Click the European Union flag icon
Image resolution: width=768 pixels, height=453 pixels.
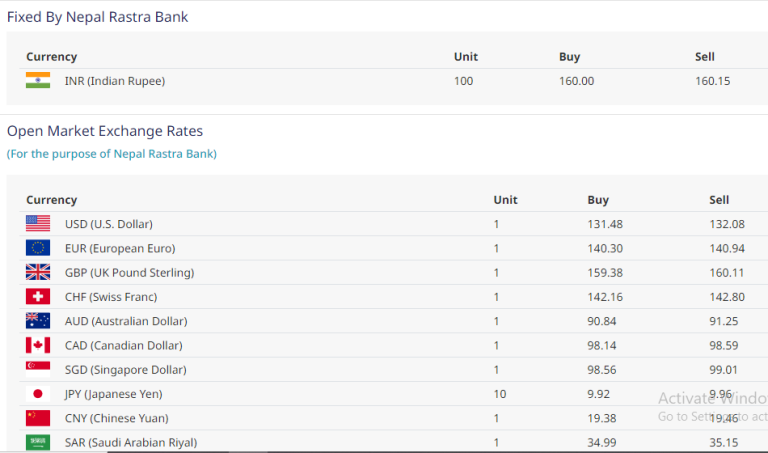click(x=38, y=248)
